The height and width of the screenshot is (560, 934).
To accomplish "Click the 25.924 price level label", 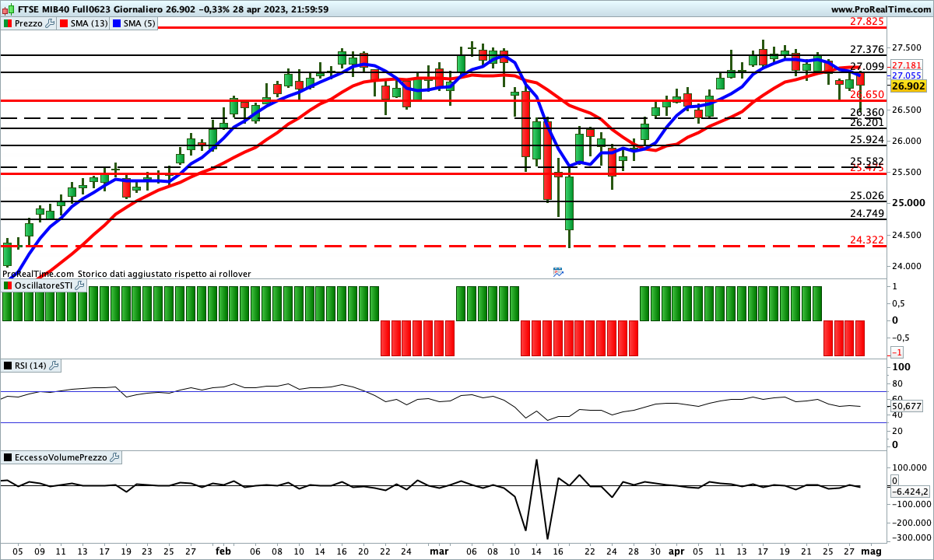I will tap(866, 140).
